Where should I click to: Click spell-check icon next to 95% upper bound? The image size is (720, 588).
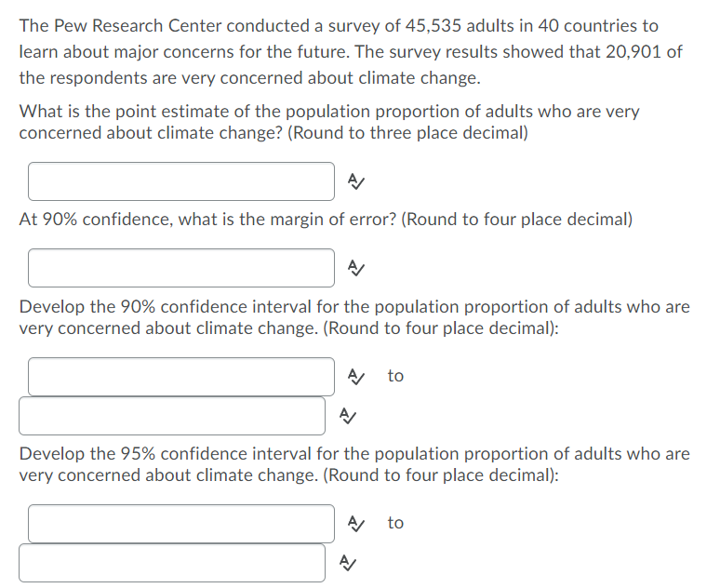tap(346, 562)
